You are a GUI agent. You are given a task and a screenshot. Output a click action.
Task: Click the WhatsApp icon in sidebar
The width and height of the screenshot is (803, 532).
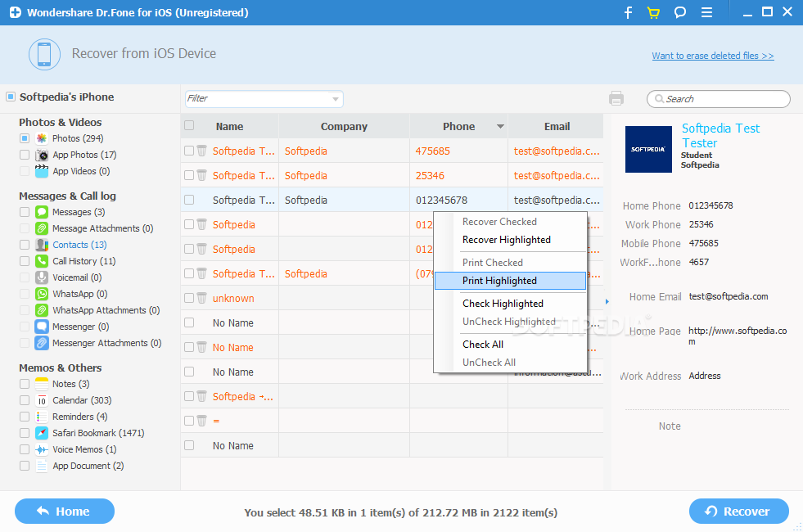(x=42, y=294)
